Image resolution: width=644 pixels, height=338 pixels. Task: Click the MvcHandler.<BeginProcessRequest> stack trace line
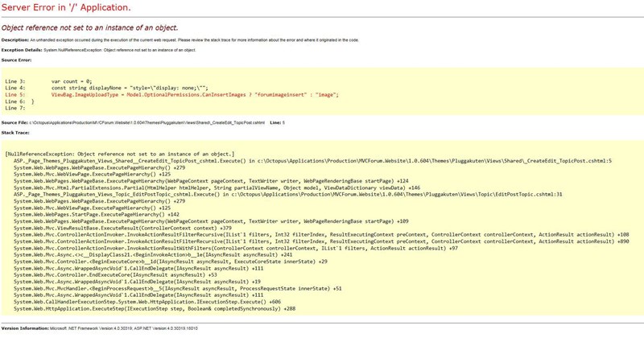pyautogui.click(x=177, y=288)
